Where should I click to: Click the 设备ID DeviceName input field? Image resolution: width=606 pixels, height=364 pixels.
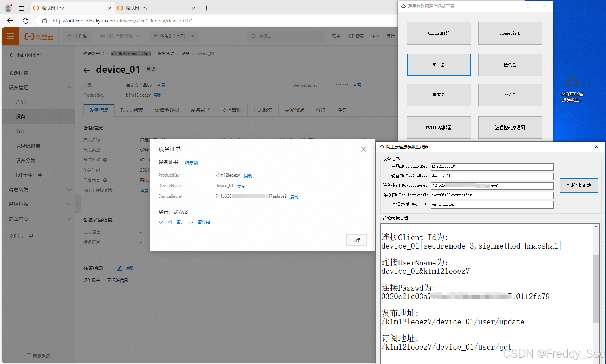tap(492, 176)
